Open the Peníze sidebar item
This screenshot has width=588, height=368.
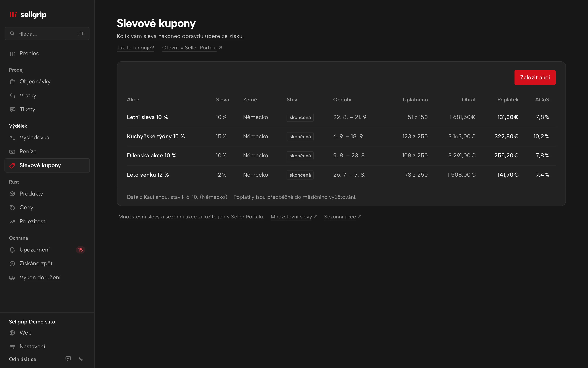point(47,152)
